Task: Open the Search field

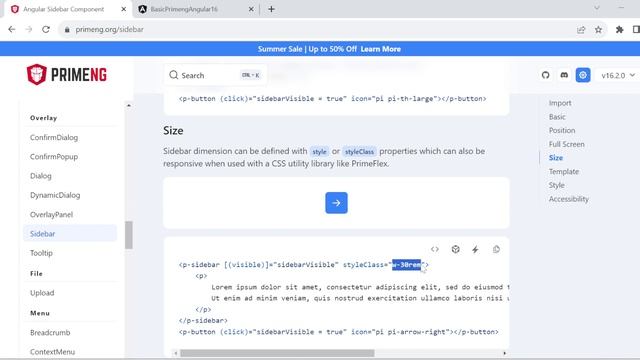Action: pyautogui.click(x=215, y=75)
